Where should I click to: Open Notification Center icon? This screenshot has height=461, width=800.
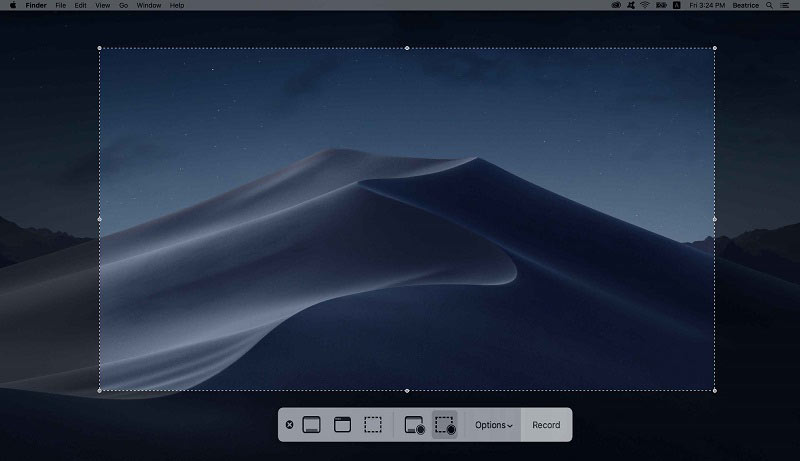point(785,5)
